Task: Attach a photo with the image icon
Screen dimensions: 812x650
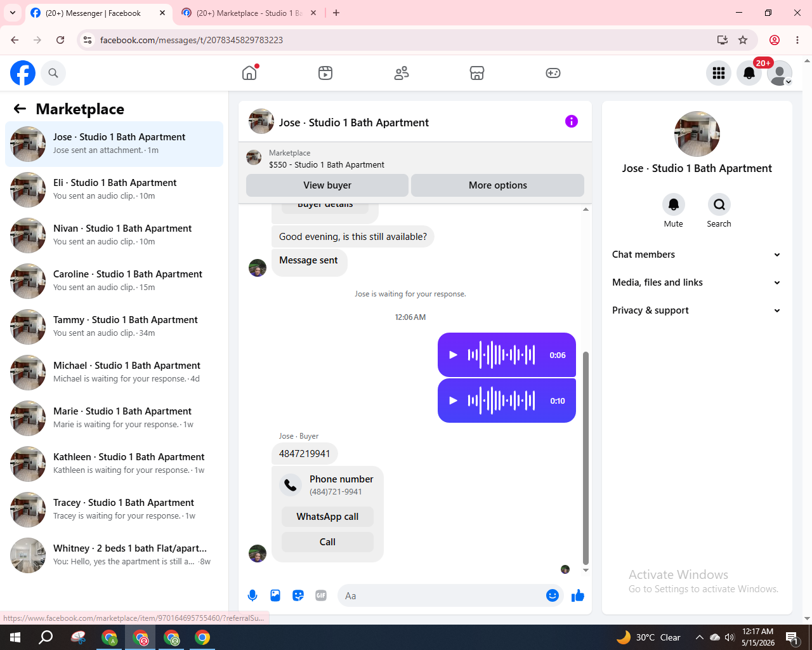Action: [275, 595]
